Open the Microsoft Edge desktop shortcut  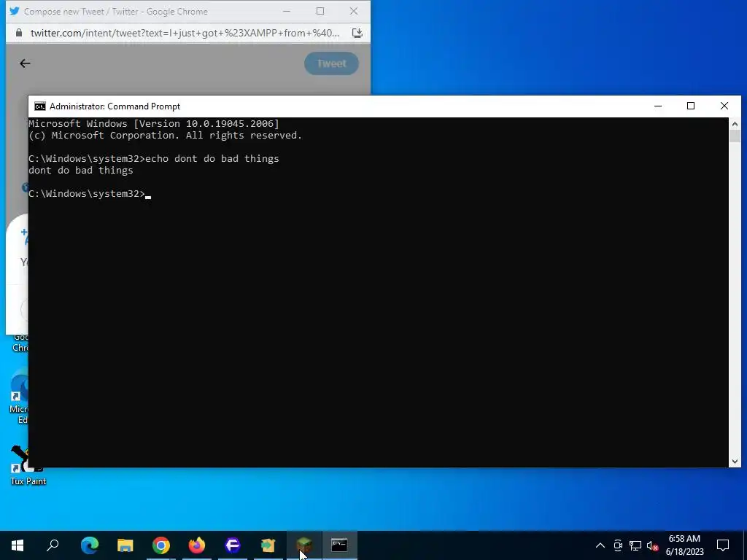[x=19, y=396]
